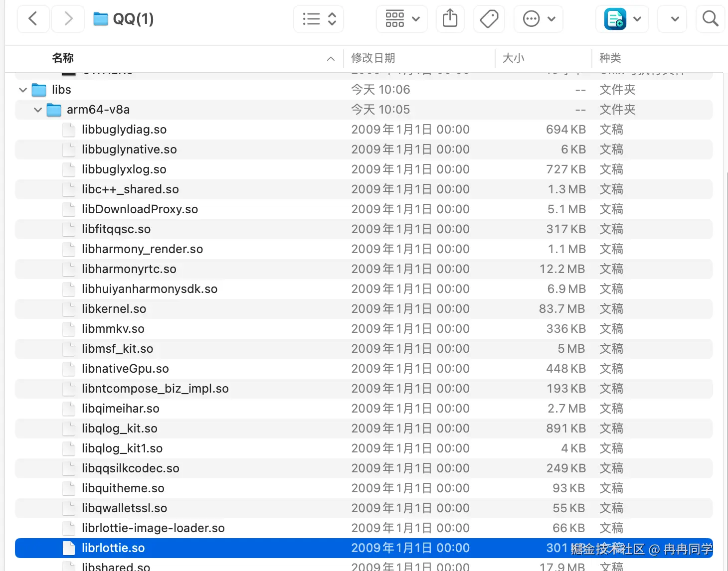
Task: Select the libnativeGpu.so file icon
Action: [x=69, y=369]
